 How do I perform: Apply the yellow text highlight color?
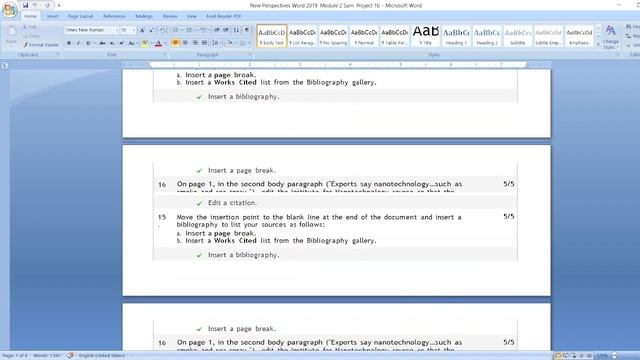(144, 43)
